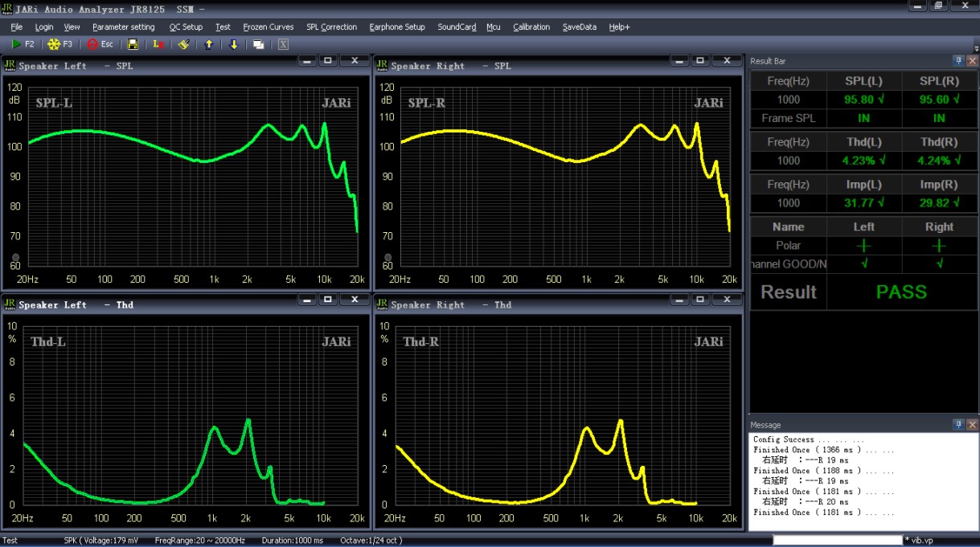Open the Calibration menu
980x547 pixels.
tap(531, 27)
